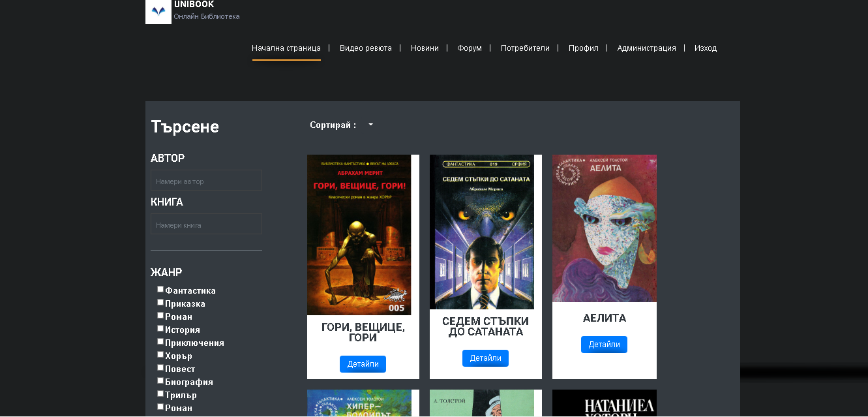Click the "Търсене" heading
Viewport: 868px width, 417px height.
pos(185,127)
